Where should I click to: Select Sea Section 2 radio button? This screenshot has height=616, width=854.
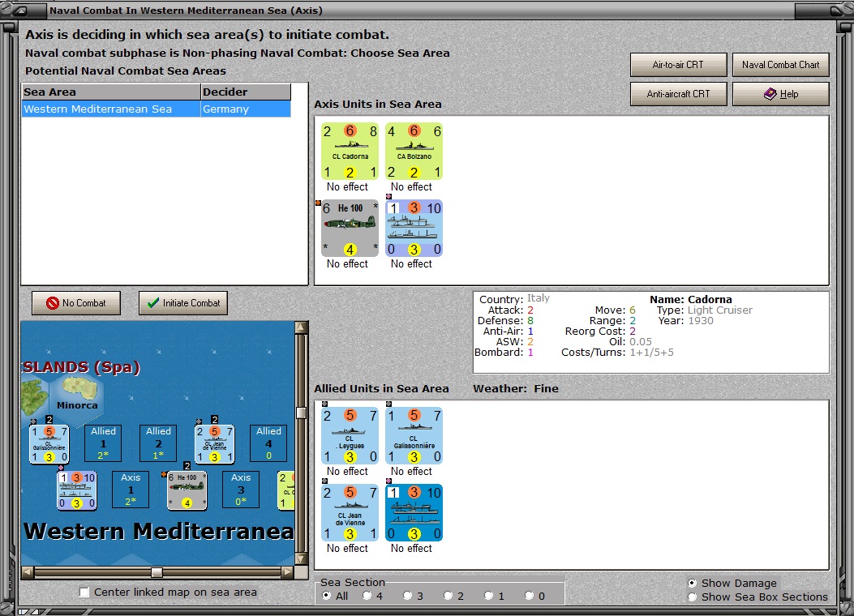coord(448,596)
